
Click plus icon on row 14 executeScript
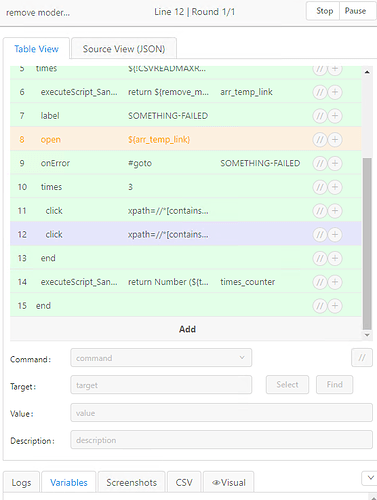[335, 282]
